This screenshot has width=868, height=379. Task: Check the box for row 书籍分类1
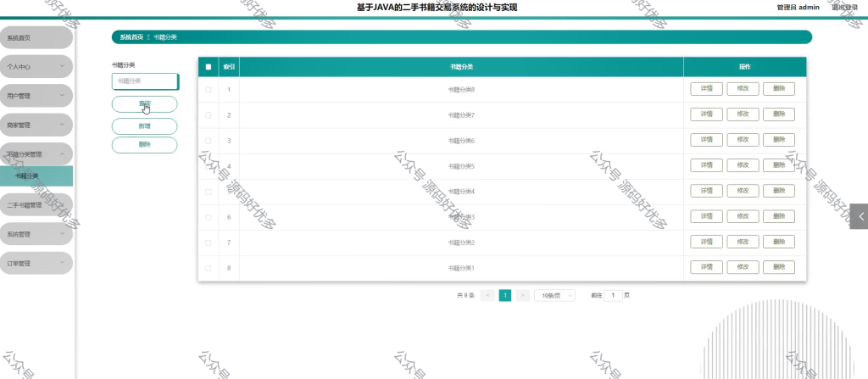(209, 268)
